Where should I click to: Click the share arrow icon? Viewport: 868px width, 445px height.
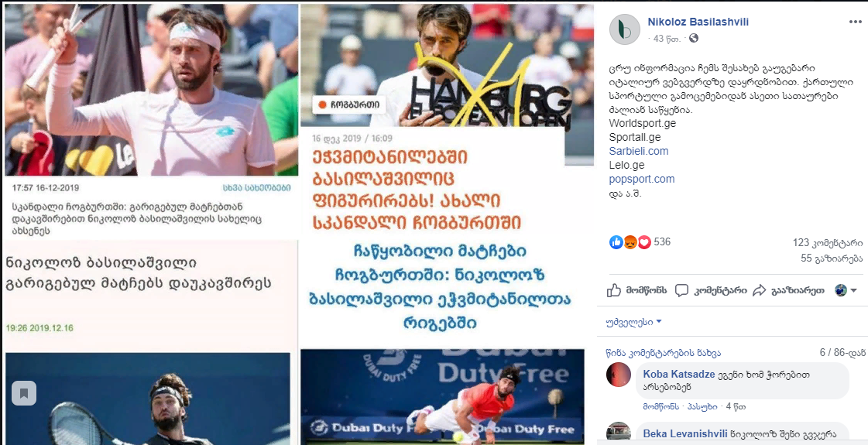760,290
